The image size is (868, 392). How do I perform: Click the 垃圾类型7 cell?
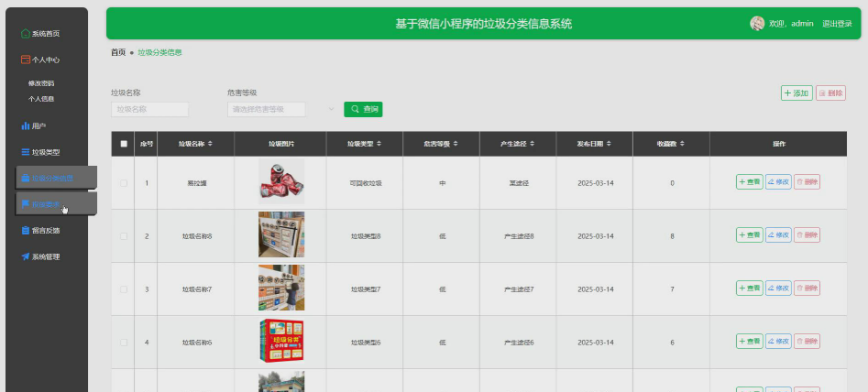366,289
